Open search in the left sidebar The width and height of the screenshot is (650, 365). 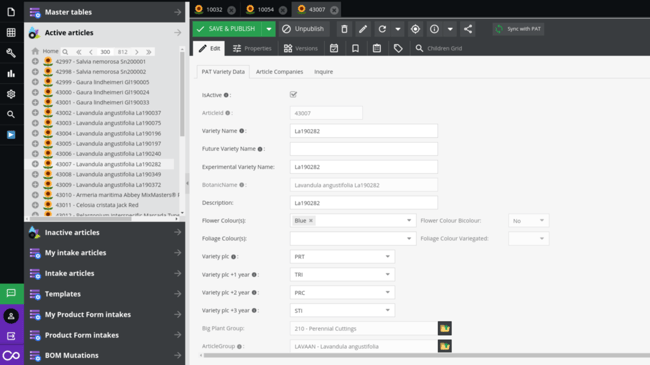click(x=11, y=114)
